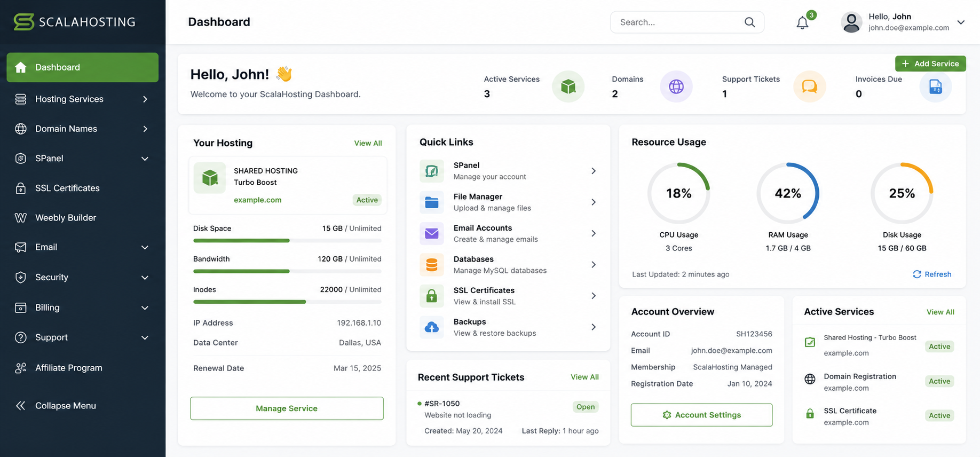Click the Databases quick link row arrow
The height and width of the screenshot is (457, 980).
594,265
